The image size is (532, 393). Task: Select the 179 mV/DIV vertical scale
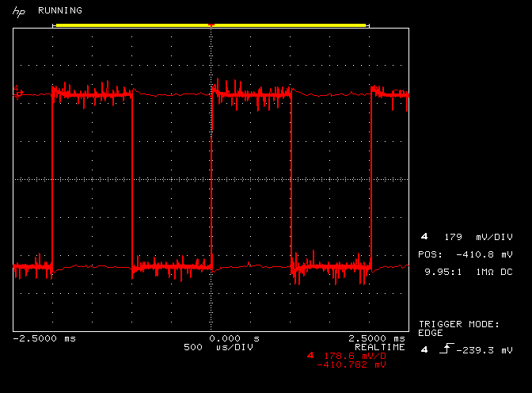(x=478, y=237)
